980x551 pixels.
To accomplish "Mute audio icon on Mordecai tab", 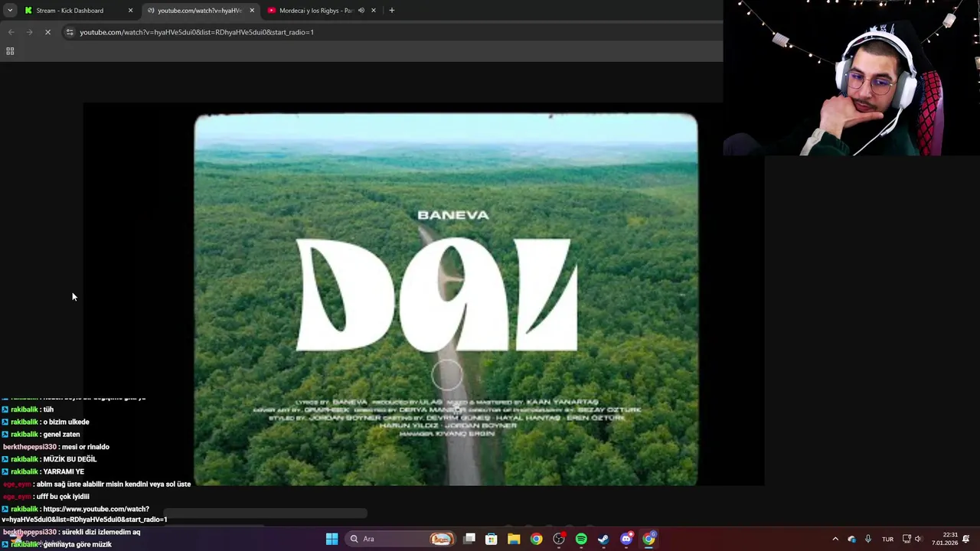I will [361, 11].
